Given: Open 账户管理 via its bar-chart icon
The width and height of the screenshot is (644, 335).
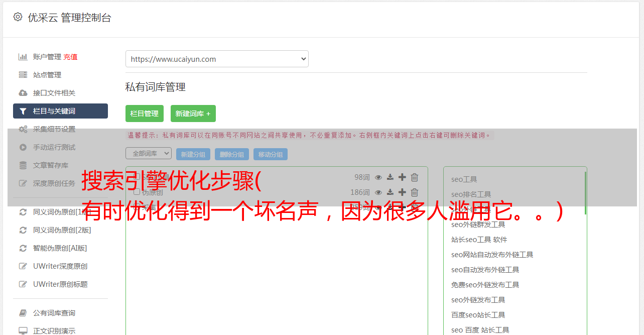Looking at the screenshot, I should click(x=23, y=57).
